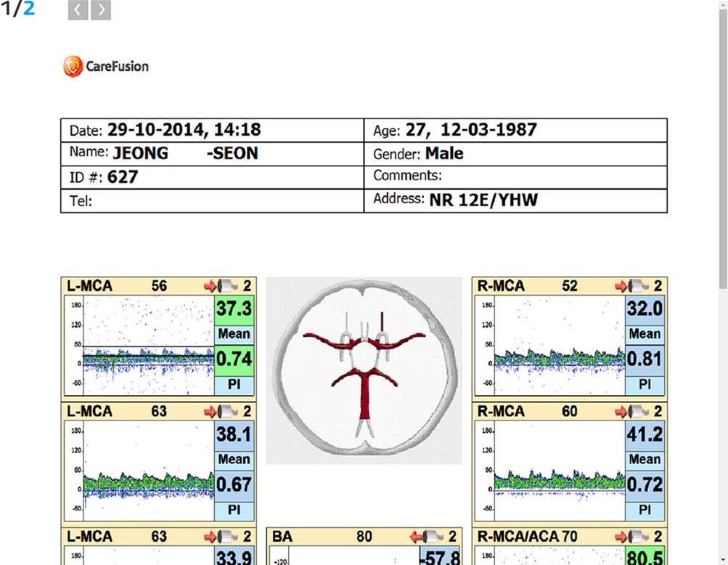Select the PI value 0.72
Image resolution: width=728 pixels, height=565 pixels.
click(x=645, y=484)
